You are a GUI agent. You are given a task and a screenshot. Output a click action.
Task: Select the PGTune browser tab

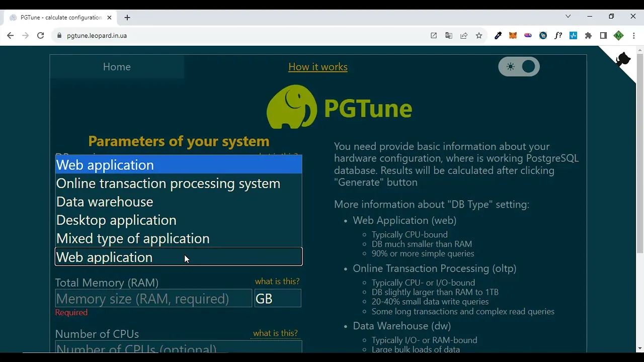point(60,18)
